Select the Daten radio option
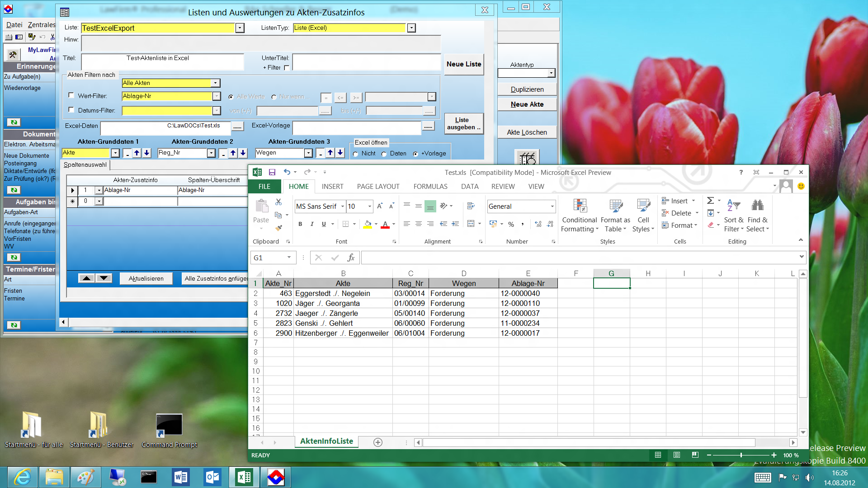This screenshot has height=488, width=868. [x=384, y=154]
